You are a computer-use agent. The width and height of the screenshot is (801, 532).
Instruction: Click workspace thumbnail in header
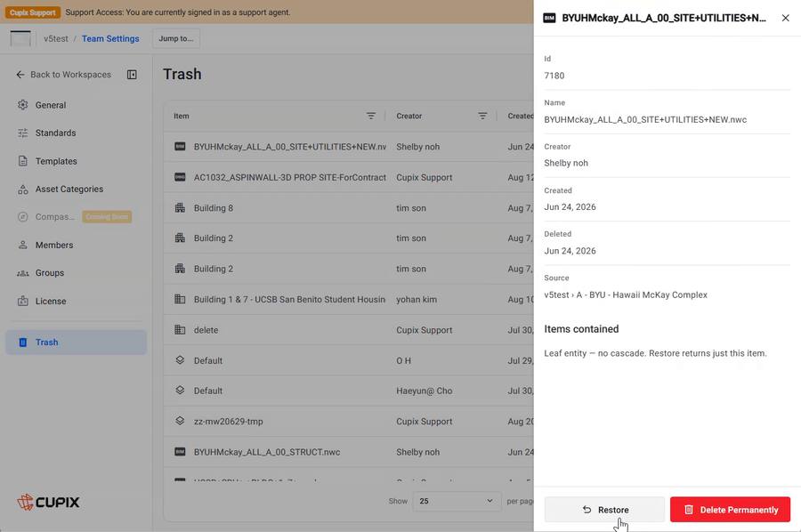coord(20,39)
